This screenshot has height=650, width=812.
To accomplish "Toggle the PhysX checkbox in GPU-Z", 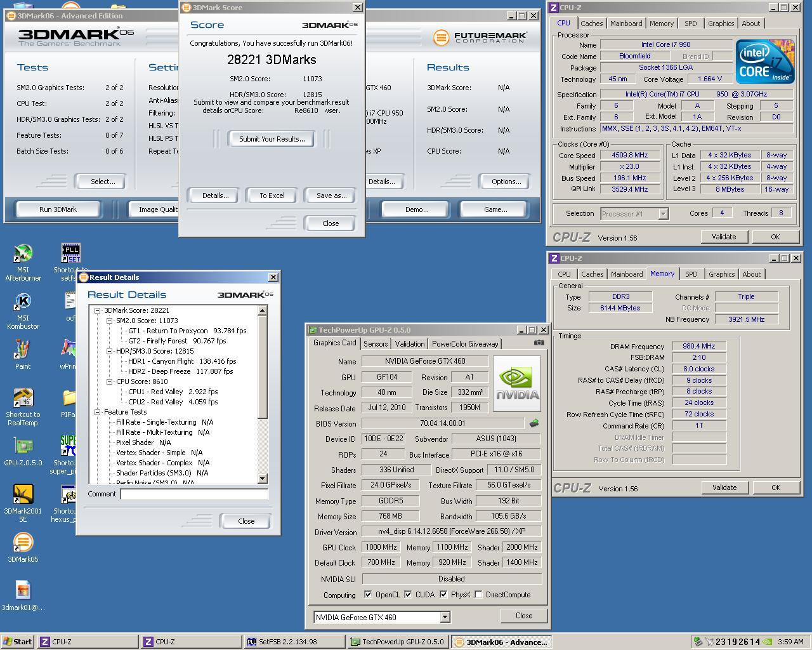I will [x=443, y=595].
